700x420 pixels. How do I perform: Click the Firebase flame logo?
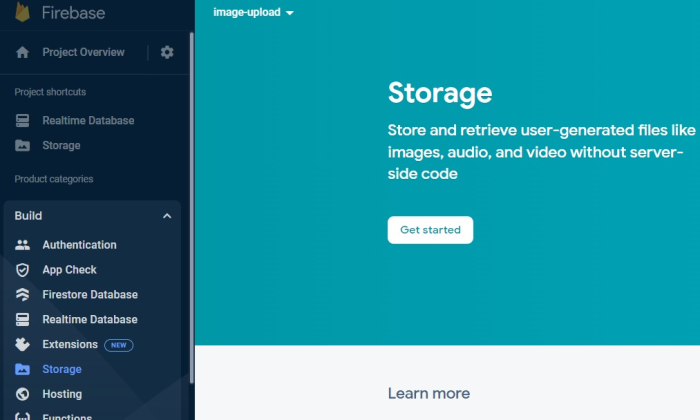pyautogui.click(x=22, y=12)
